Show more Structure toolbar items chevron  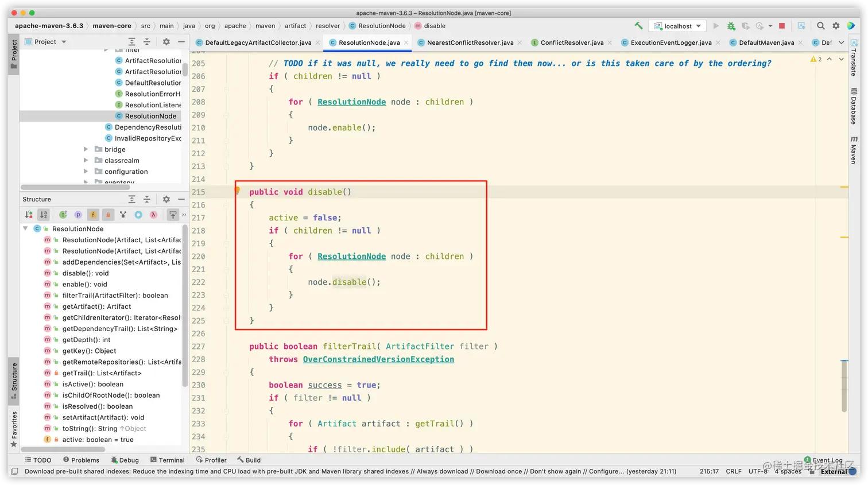(184, 215)
